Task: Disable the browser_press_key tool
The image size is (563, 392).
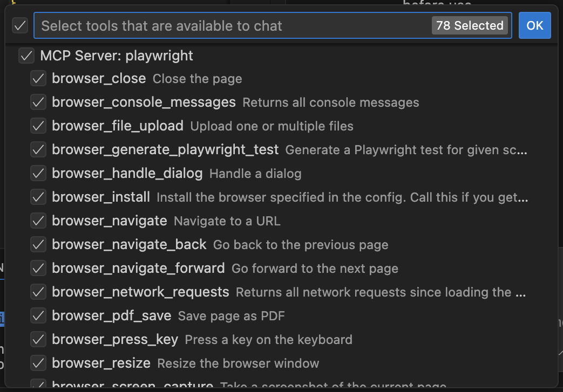Action: (38, 340)
